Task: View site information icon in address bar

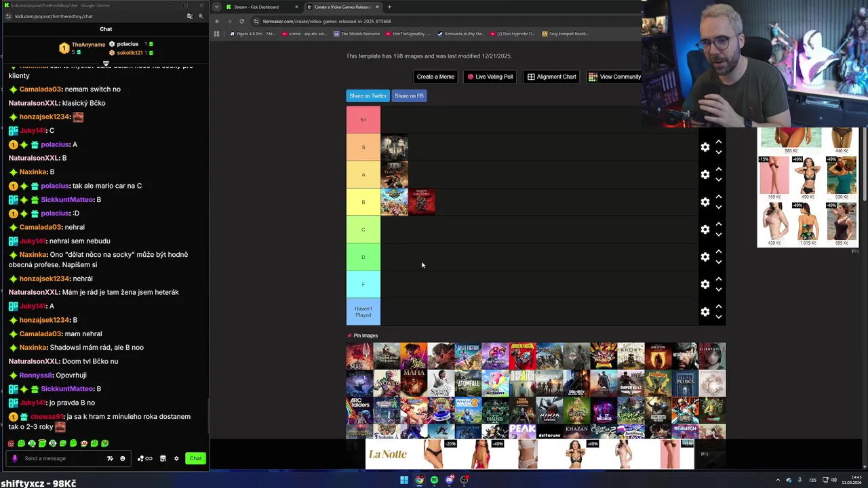Action: pos(257,21)
